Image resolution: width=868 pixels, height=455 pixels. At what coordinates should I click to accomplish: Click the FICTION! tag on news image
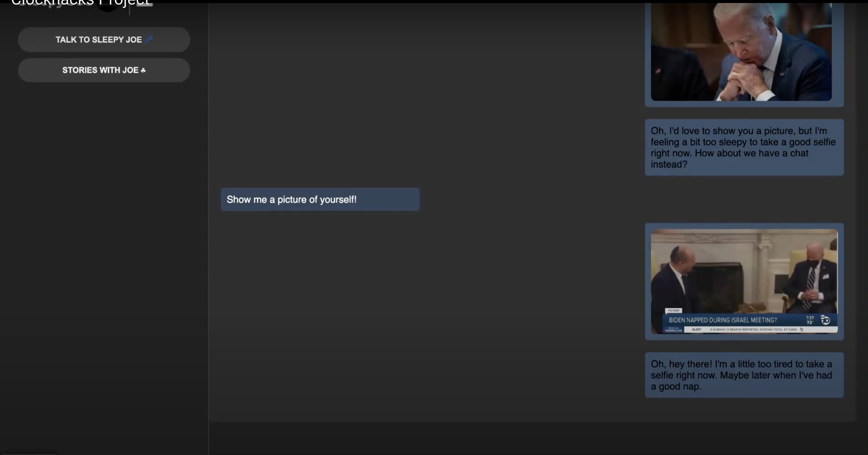point(674,310)
